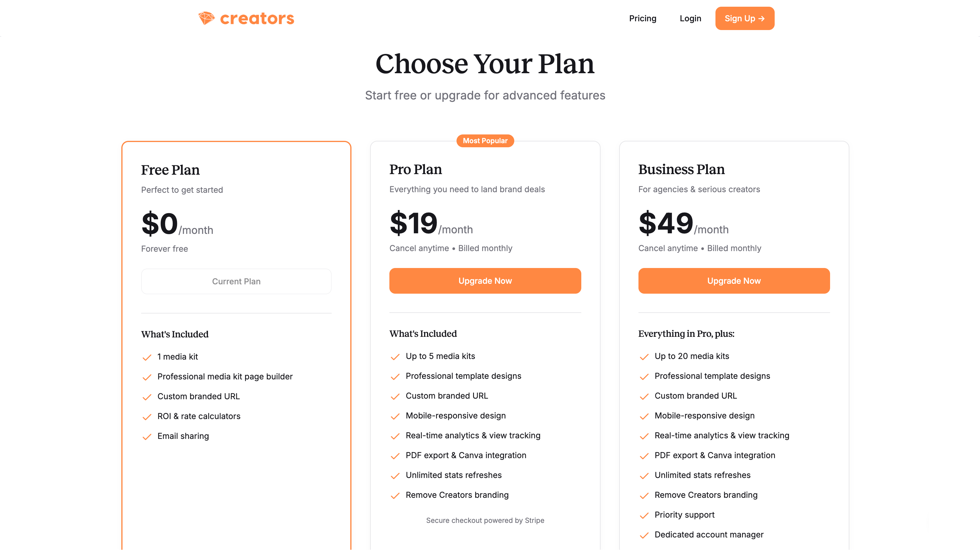
Task: Click Upgrade Now under the Pro Plan
Action: click(x=485, y=281)
